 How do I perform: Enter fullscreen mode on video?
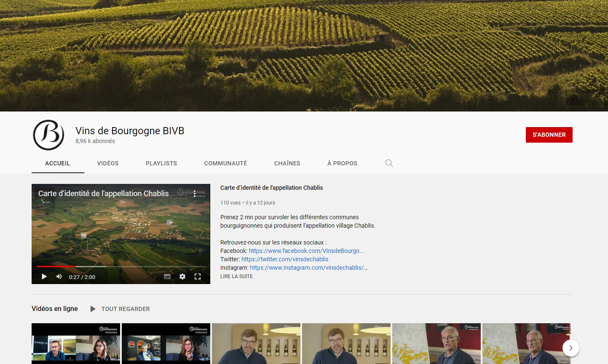click(x=198, y=276)
